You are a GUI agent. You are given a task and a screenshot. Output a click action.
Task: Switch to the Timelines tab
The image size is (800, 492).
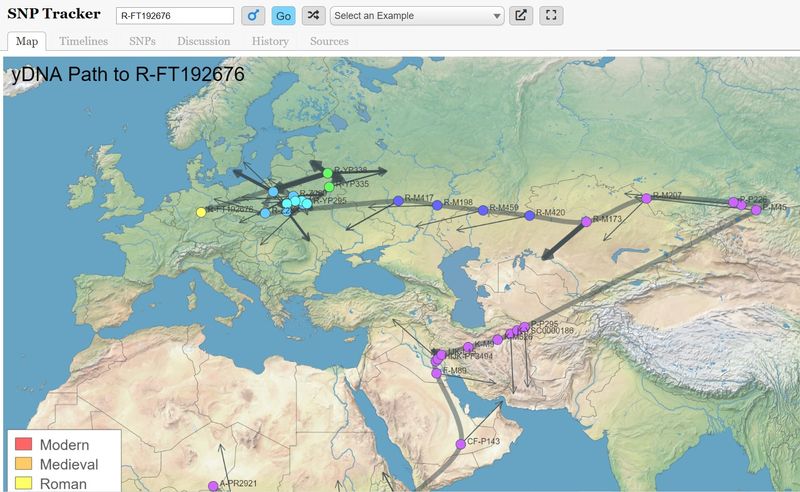[83, 41]
